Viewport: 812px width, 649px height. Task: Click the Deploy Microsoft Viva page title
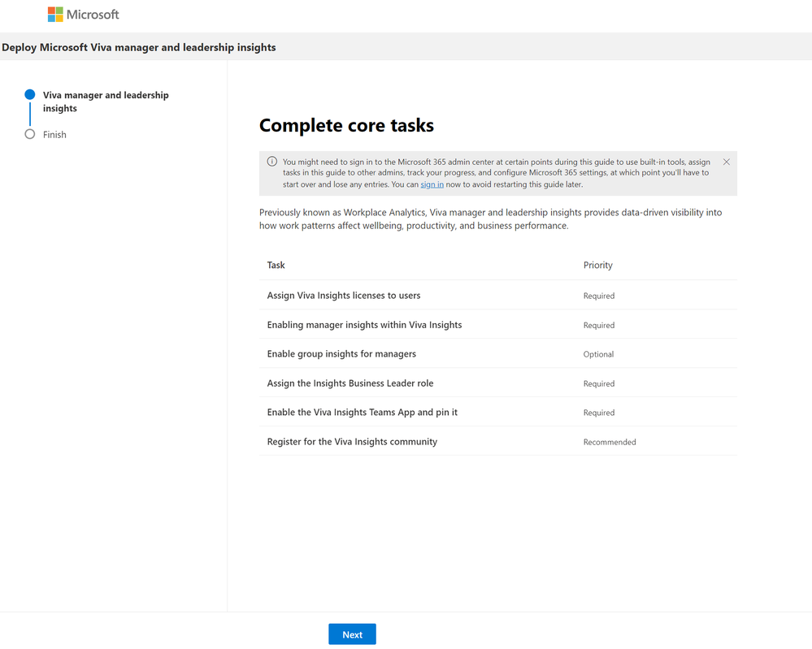pyautogui.click(x=139, y=47)
